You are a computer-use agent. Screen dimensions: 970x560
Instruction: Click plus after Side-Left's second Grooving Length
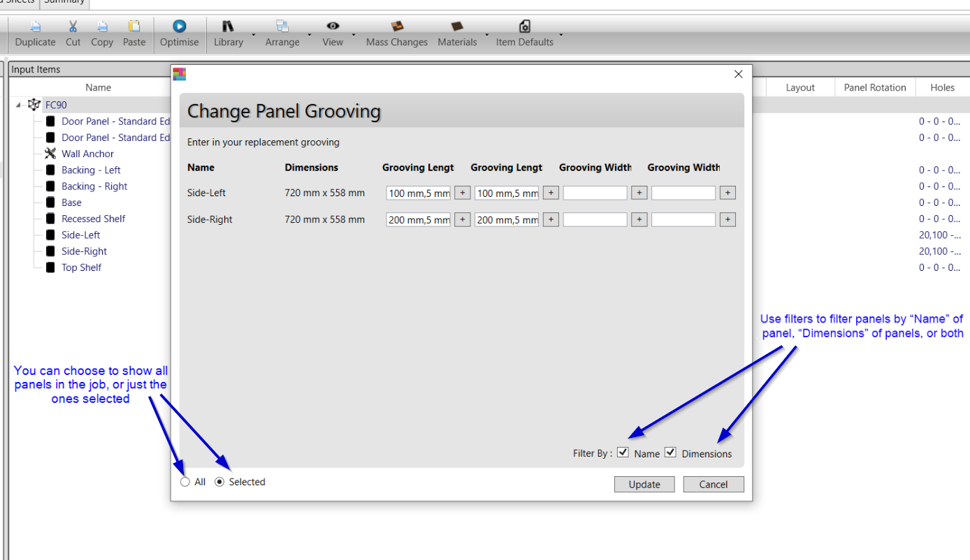click(551, 193)
